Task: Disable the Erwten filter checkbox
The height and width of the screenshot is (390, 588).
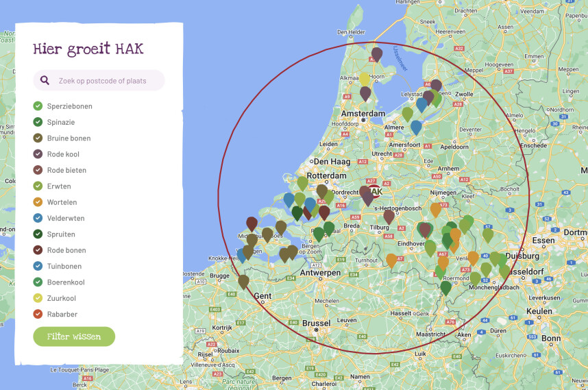Action: [x=38, y=186]
